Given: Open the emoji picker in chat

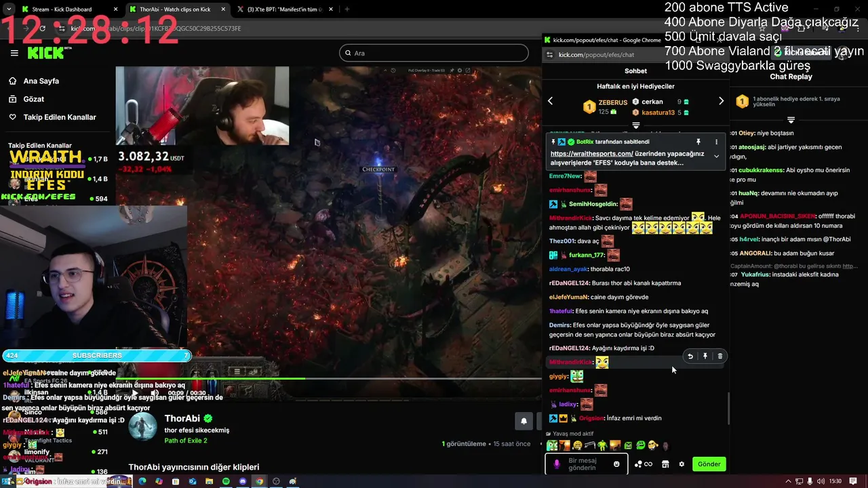Looking at the screenshot, I should click(x=616, y=464).
